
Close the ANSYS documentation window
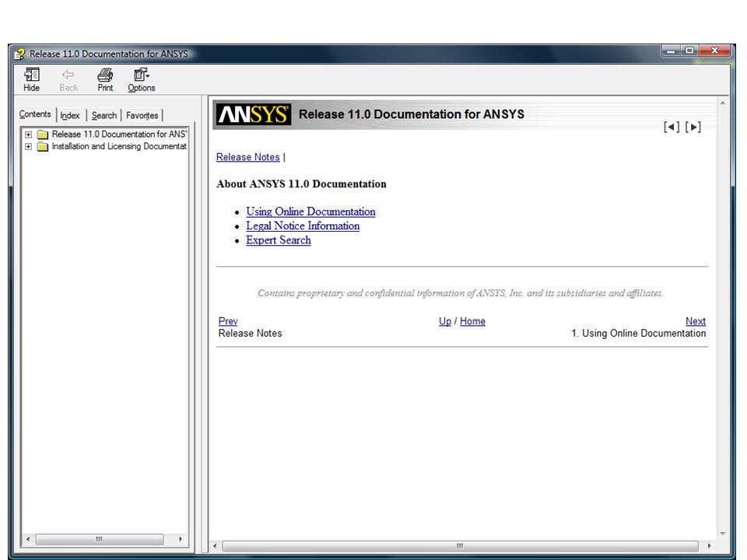tap(714, 51)
